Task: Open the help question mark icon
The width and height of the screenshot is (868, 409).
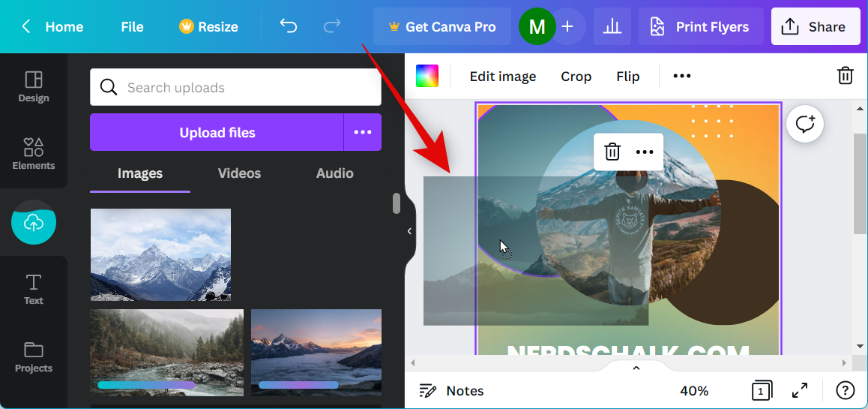Action: pyautogui.click(x=845, y=390)
